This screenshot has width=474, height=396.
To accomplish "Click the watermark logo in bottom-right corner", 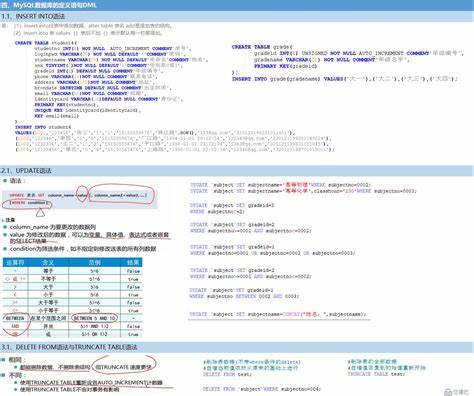I will 456,391.
